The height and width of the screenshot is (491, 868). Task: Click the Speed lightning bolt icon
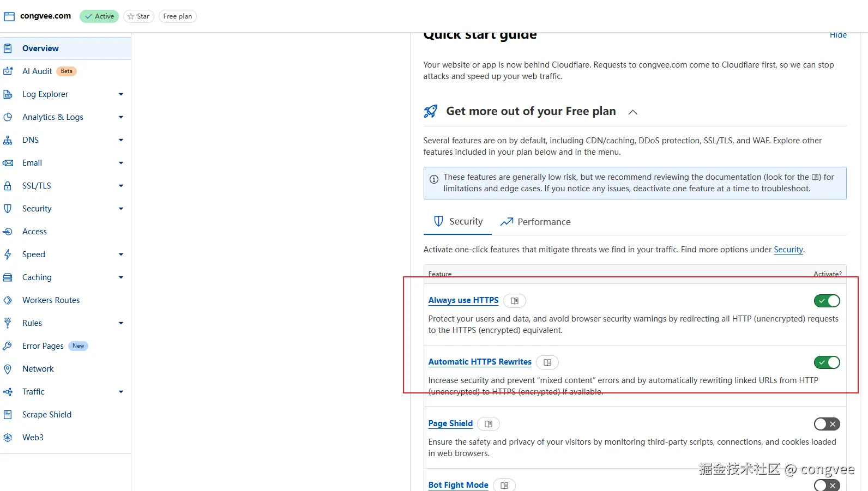point(8,254)
